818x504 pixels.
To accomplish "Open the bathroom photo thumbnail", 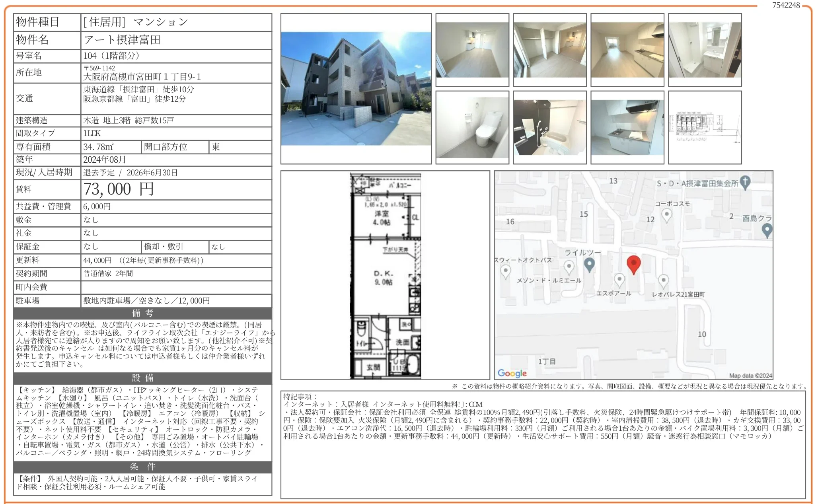I will [x=549, y=127].
